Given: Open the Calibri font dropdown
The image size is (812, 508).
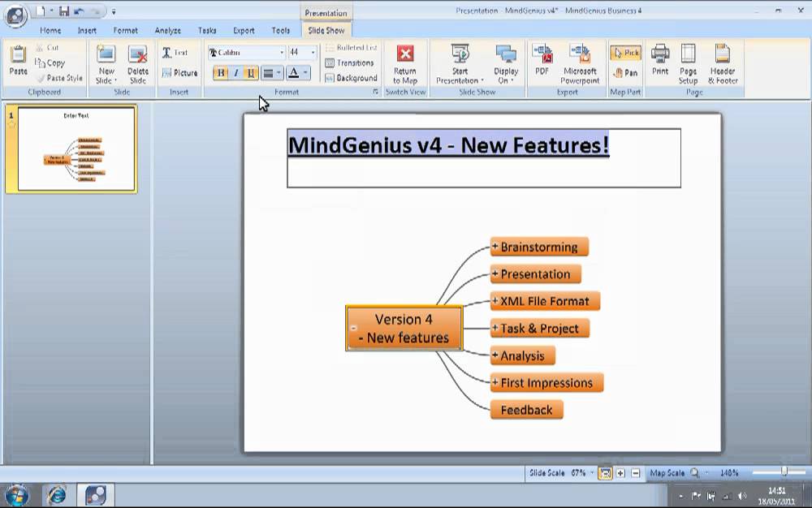Looking at the screenshot, I should tap(282, 52).
